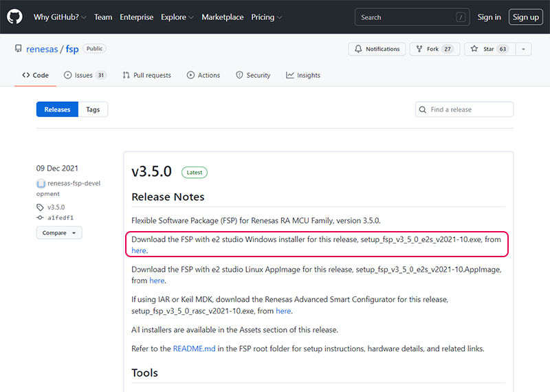Click the Release Notes heading

[x=168, y=197]
